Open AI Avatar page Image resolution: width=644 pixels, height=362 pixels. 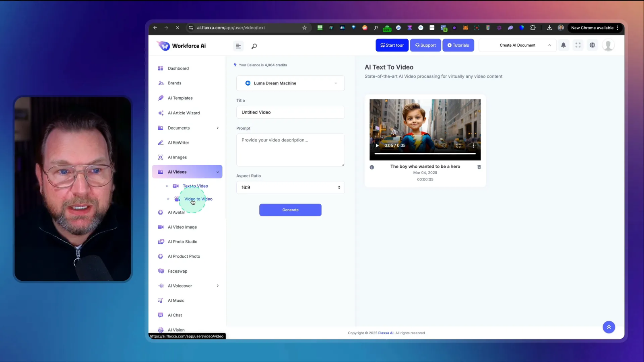[x=176, y=212]
